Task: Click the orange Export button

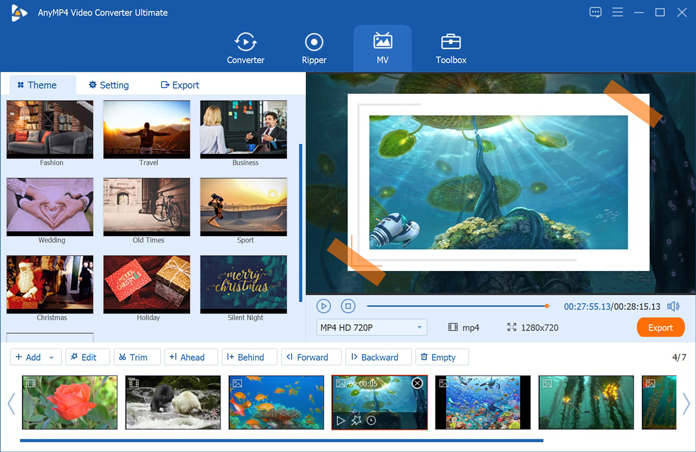Action: click(x=660, y=327)
